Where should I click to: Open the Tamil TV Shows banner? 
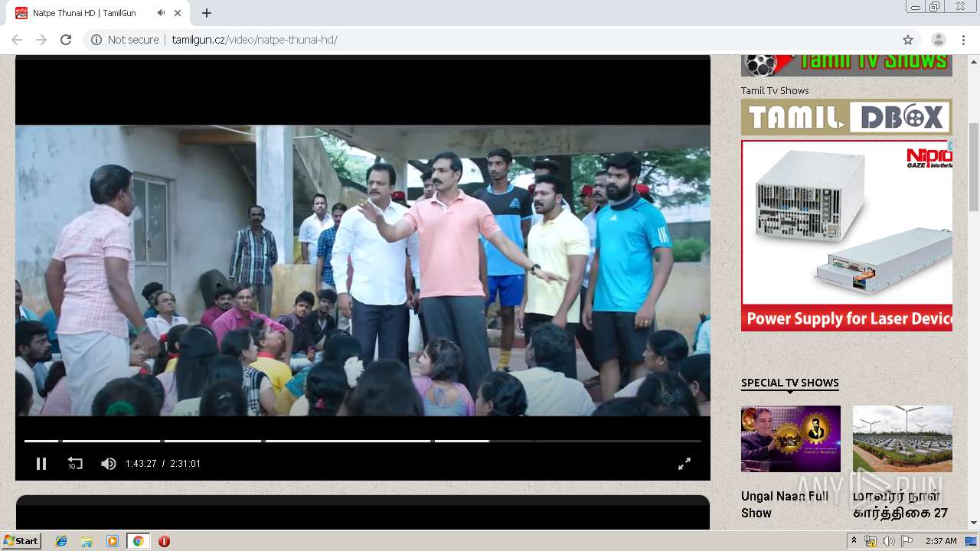tap(847, 64)
